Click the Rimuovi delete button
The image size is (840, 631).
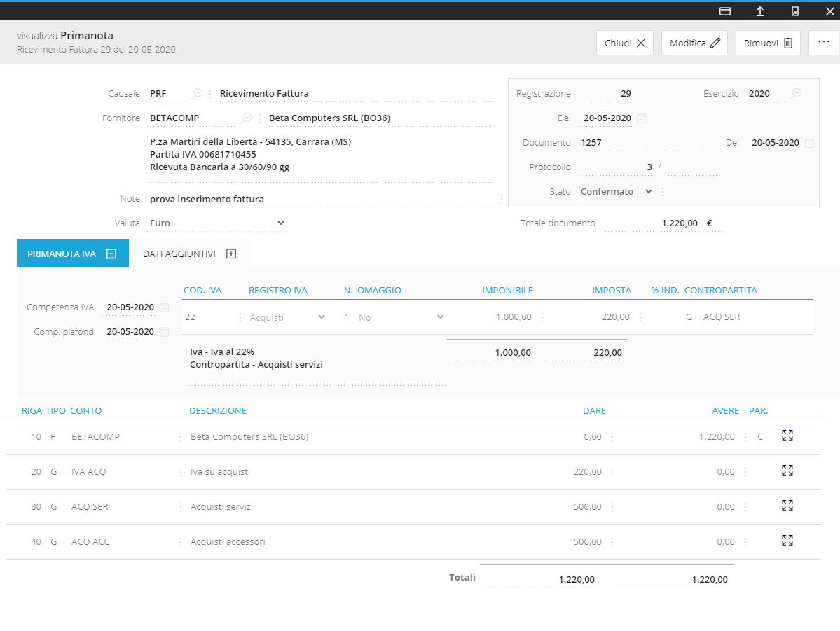click(768, 43)
